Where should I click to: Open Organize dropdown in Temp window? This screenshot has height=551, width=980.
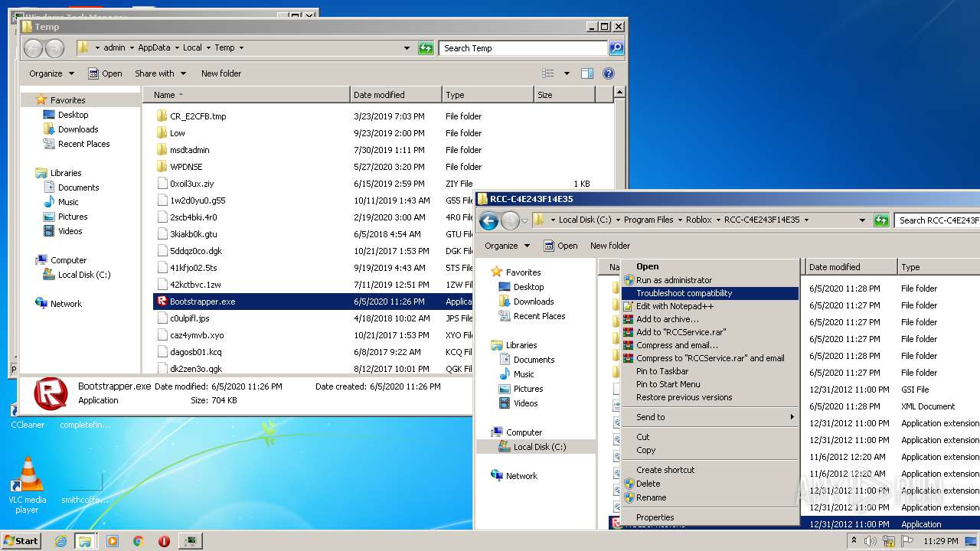point(52,73)
